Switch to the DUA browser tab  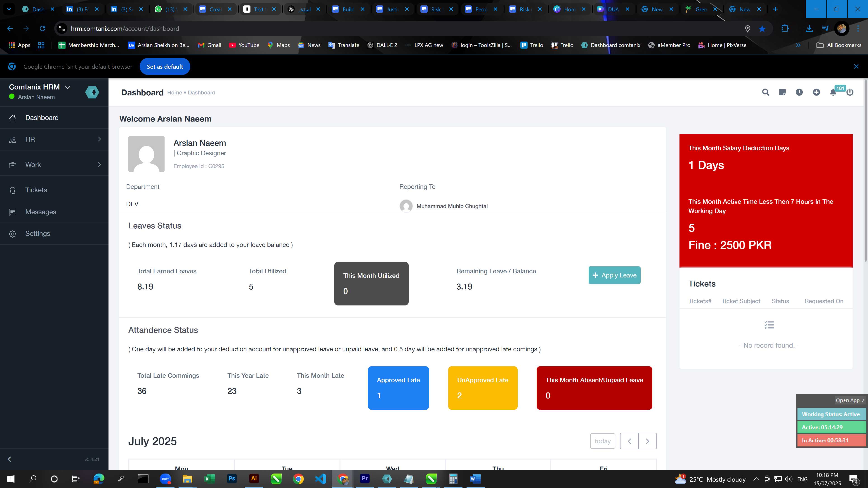click(x=613, y=9)
